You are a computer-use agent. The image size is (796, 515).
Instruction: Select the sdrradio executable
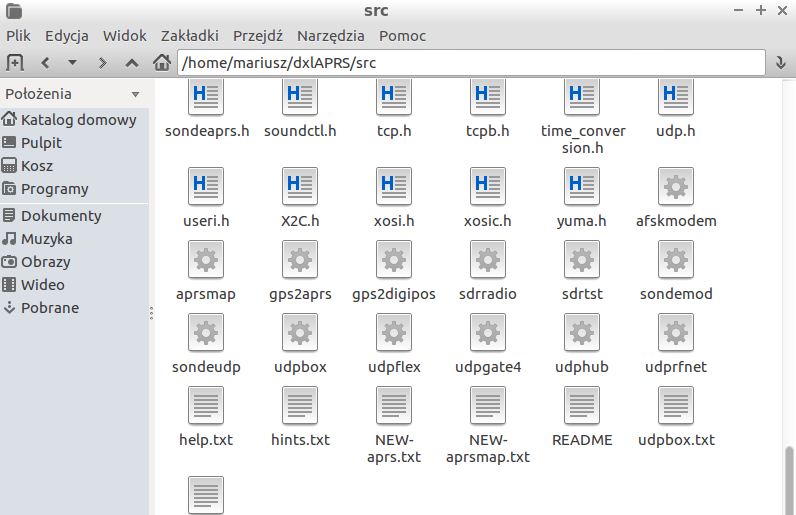pyautogui.click(x=488, y=271)
